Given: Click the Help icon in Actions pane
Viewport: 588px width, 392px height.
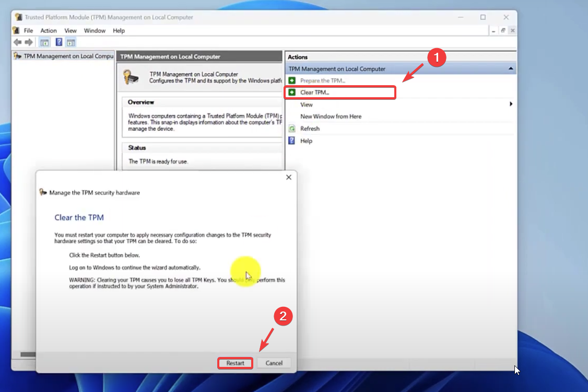Looking at the screenshot, I should tap(292, 141).
